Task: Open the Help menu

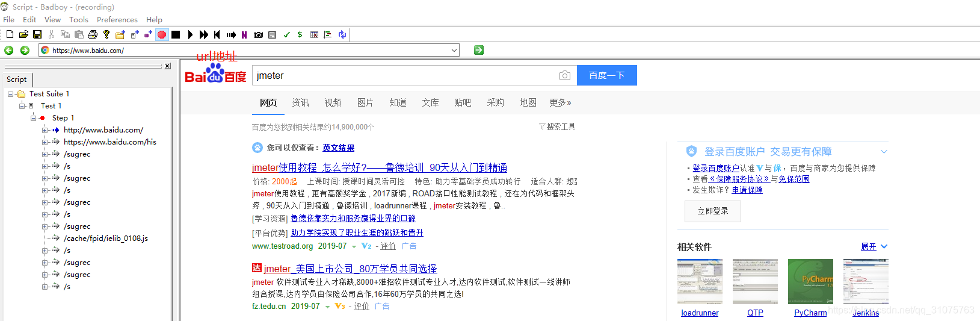Action: (154, 19)
